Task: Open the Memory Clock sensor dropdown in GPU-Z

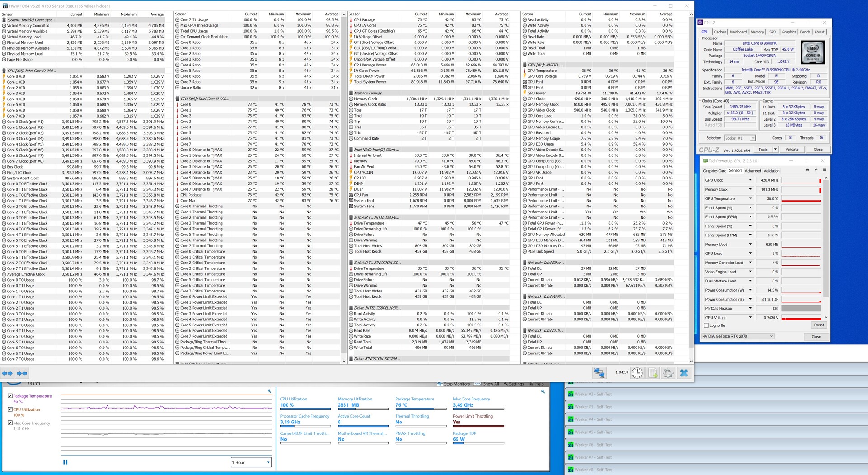Action: (750, 189)
